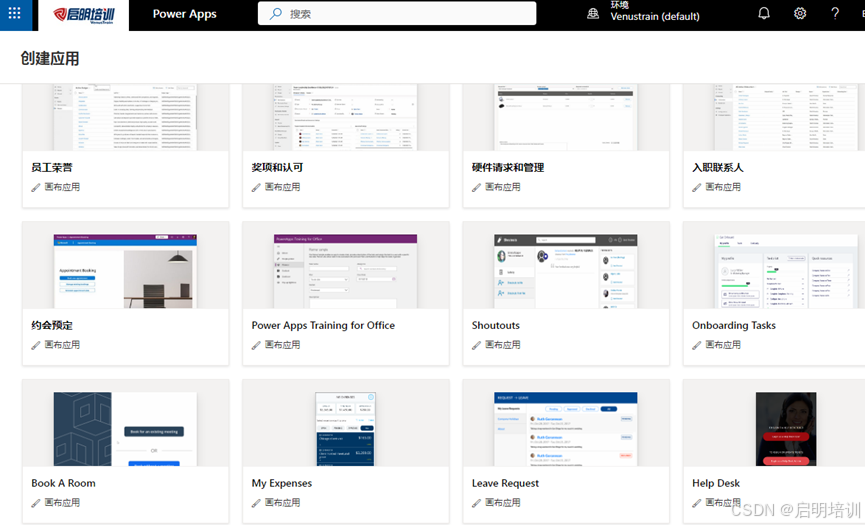865x525 pixels.
Task: Click 画布应用 label under My Expenses
Action: (x=282, y=502)
